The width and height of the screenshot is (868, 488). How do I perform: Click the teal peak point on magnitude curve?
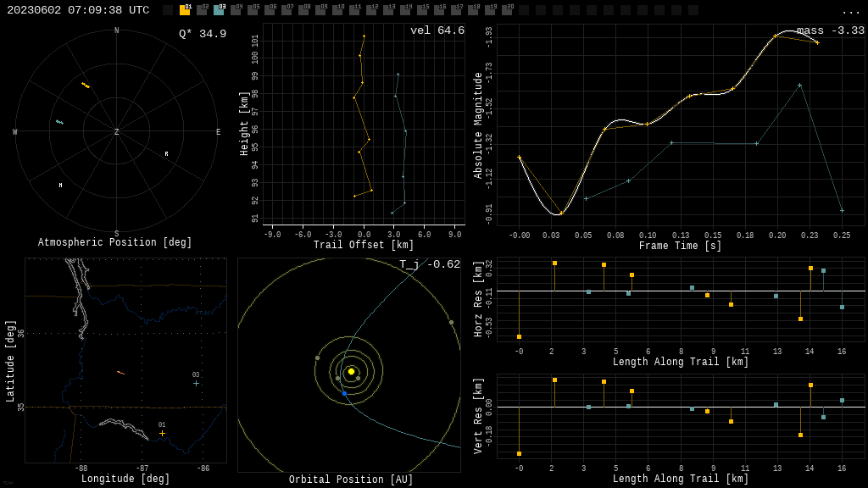point(800,86)
